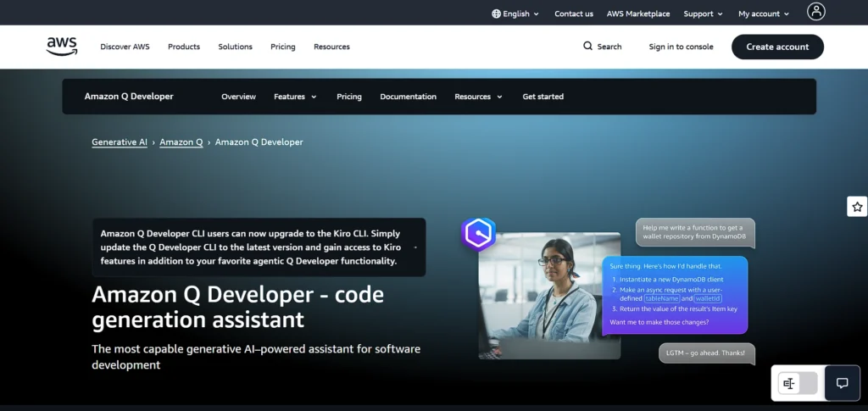This screenshot has width=868, height=411.
Task: Open Discover AWS menu
Action: 125,47
